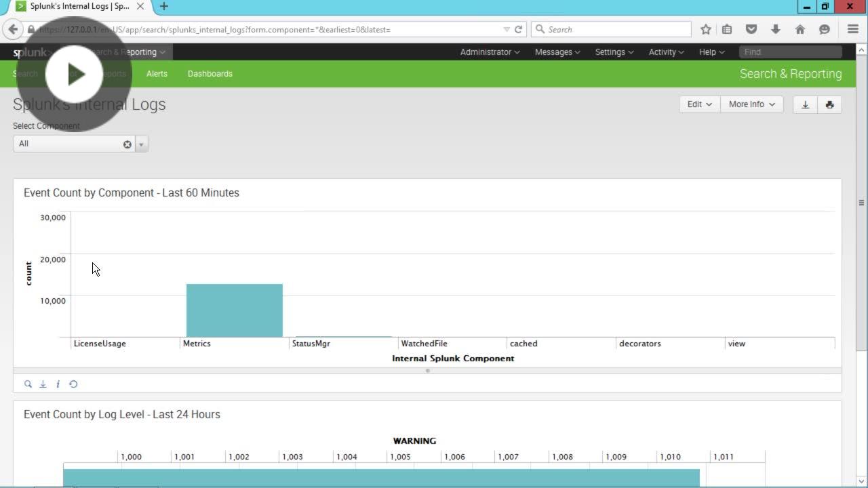Click the StatusMgr axis label

pyautogui.click(x=311, y=344)
